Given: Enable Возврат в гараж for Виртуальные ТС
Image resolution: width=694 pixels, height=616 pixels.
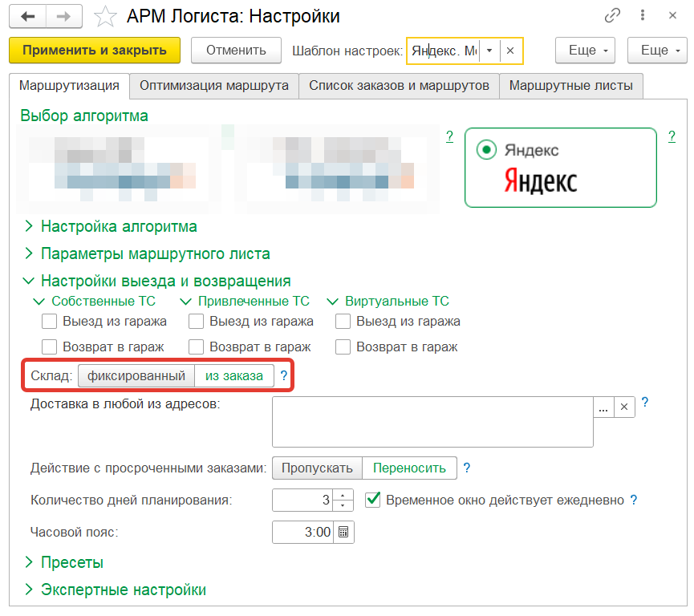Looking at the screenshot, I should pos(343,347).
